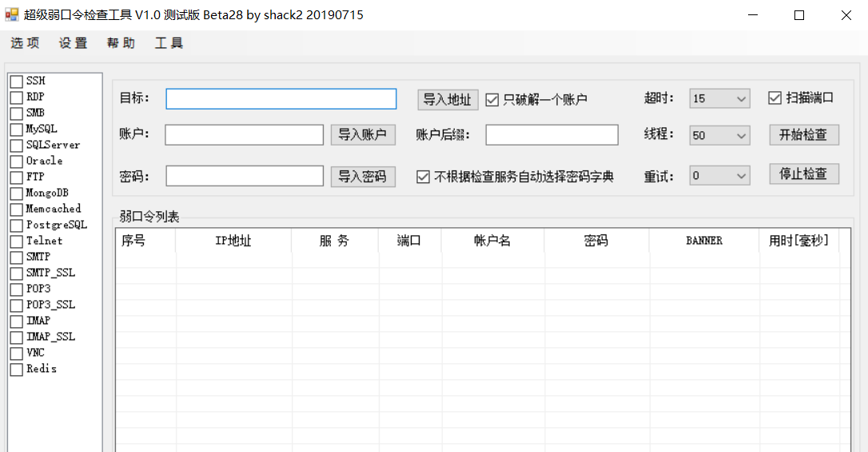The width and height of the screenshot is (868, 452).
Task: Focus the 密码 password input field
Action: tap(244, 176)
